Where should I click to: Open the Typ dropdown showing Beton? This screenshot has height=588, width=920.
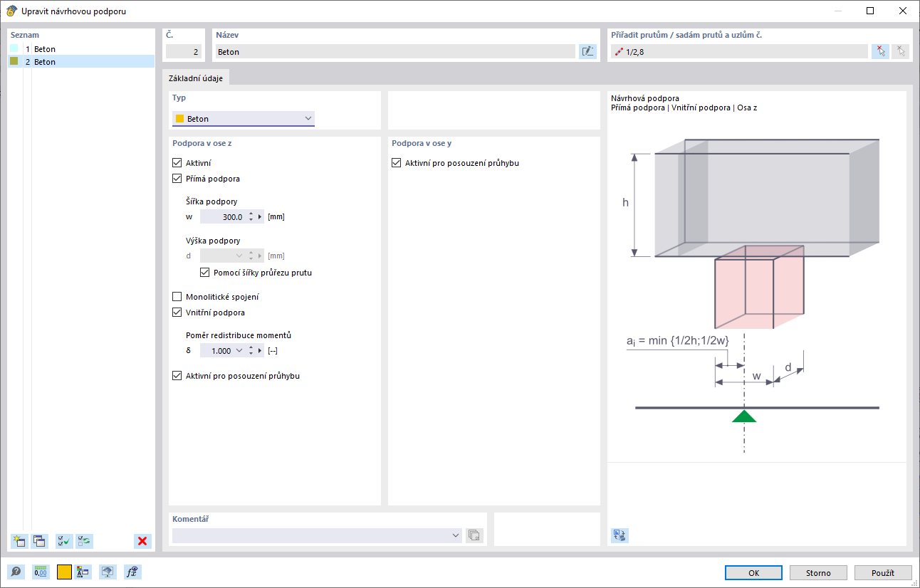click(x=244, y=118)
